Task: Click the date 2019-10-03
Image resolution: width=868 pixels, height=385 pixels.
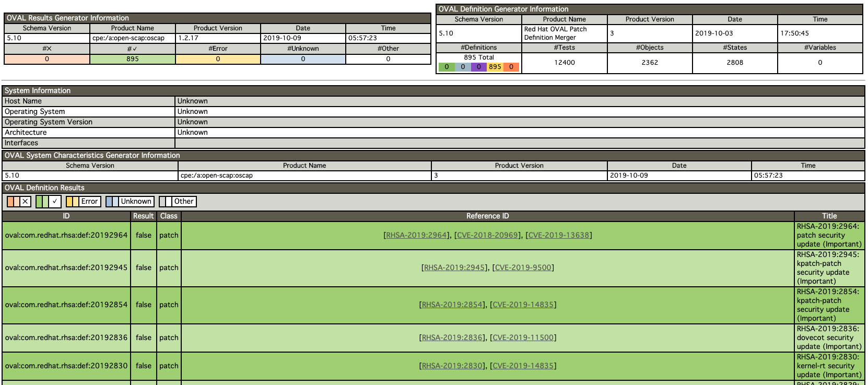Action: 714,33
